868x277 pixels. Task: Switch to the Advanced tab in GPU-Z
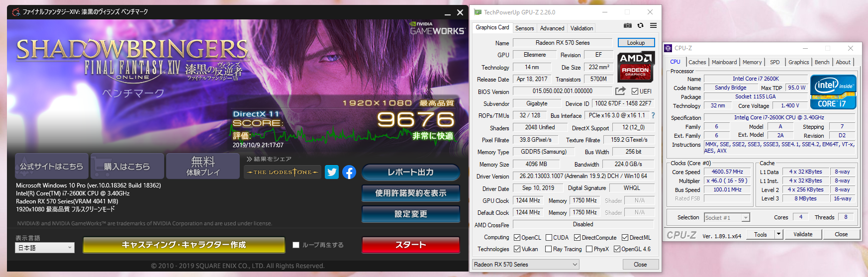point(552,28)
